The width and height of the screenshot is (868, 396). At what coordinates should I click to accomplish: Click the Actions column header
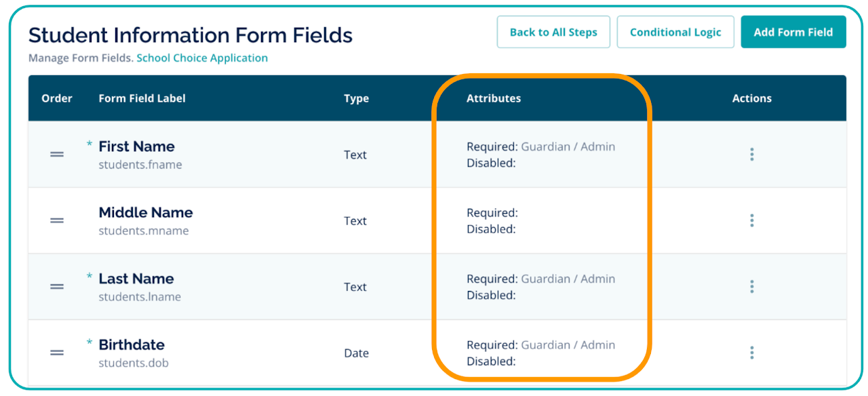(x=752, y=98)
